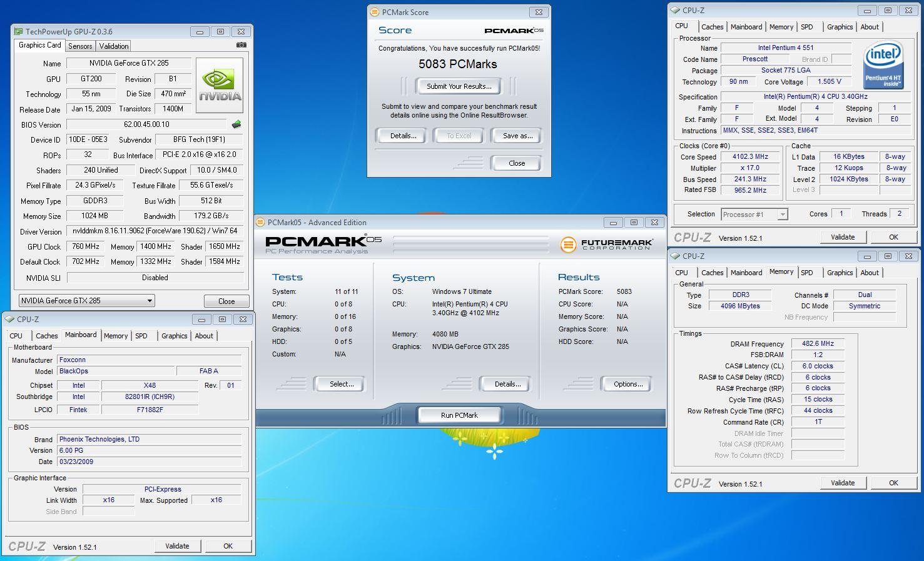Click the GPU Name field NVIDIA GeForce GTX 285

[x=128, y=63]
